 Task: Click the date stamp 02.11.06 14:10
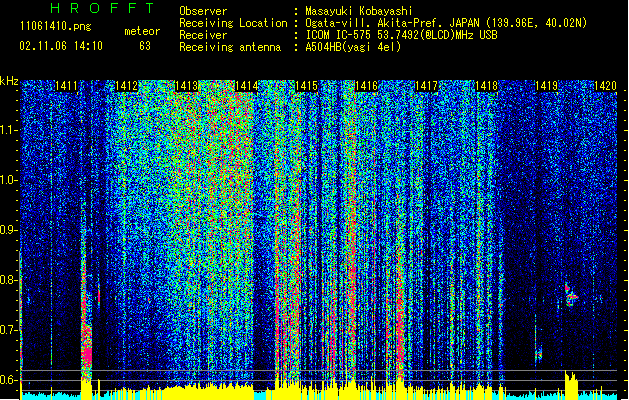(61, 46)
